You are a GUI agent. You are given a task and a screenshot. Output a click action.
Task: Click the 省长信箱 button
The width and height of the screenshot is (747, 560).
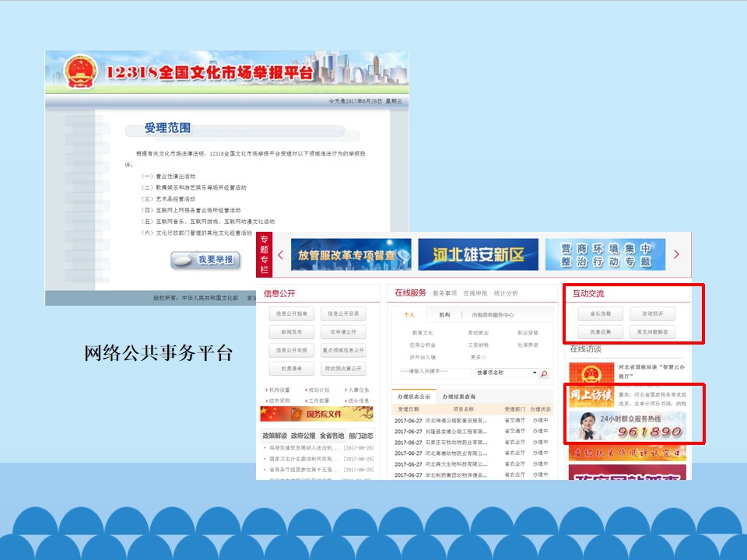(600, 314)
